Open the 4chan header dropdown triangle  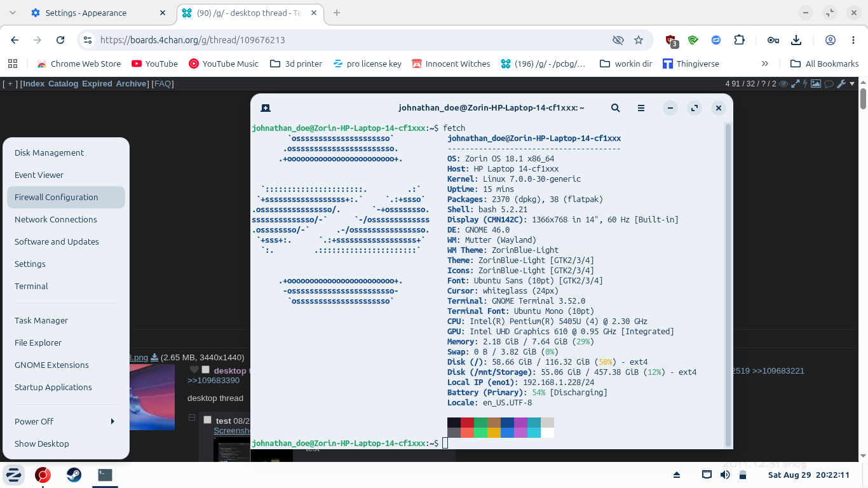852,84
